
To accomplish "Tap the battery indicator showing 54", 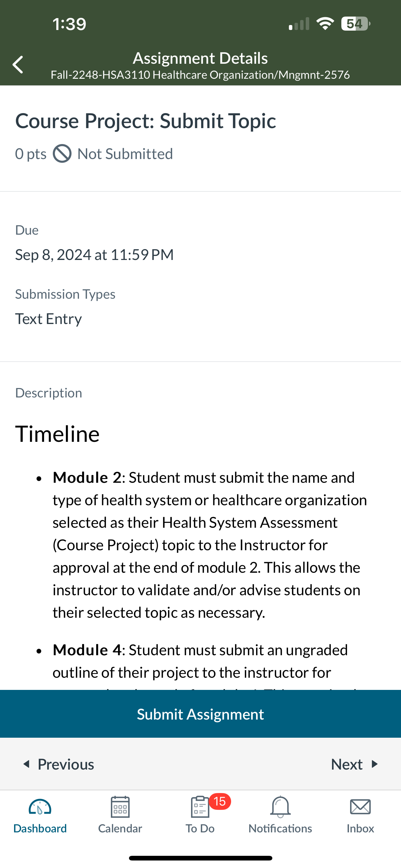I will tap(355, 23).
